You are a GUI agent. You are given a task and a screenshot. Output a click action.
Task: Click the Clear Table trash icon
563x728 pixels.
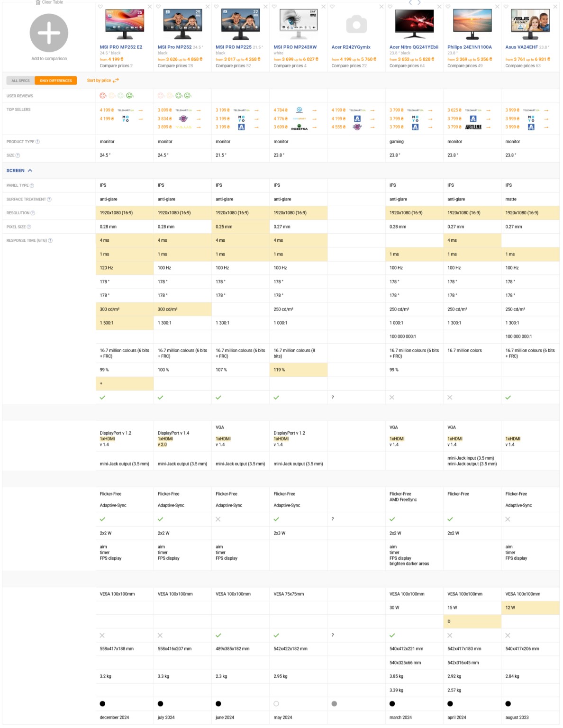(38, 2)
